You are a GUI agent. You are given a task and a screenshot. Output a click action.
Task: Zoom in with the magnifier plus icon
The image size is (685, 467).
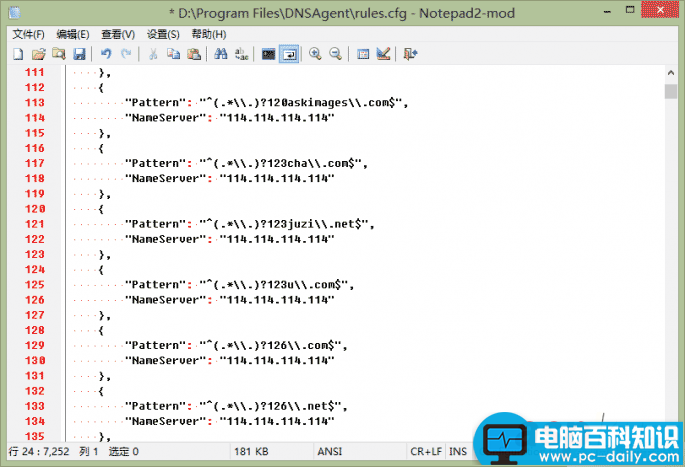tap(315, 54)
